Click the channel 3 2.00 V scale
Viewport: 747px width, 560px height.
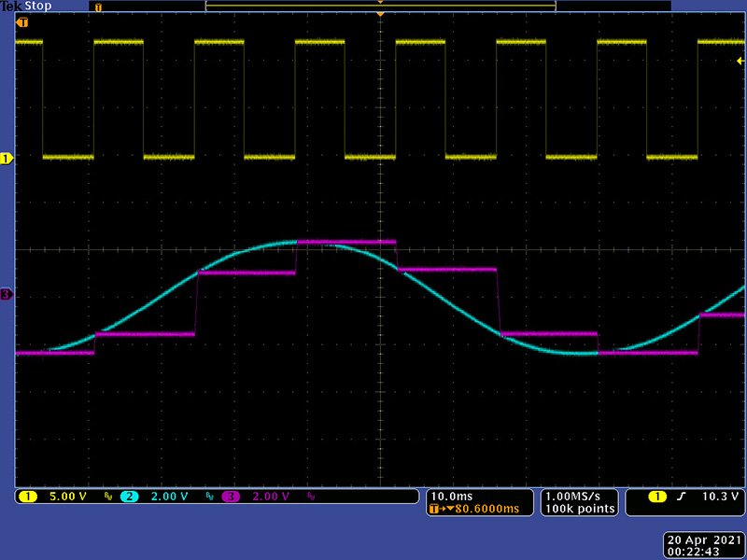[x=270, y=497]
